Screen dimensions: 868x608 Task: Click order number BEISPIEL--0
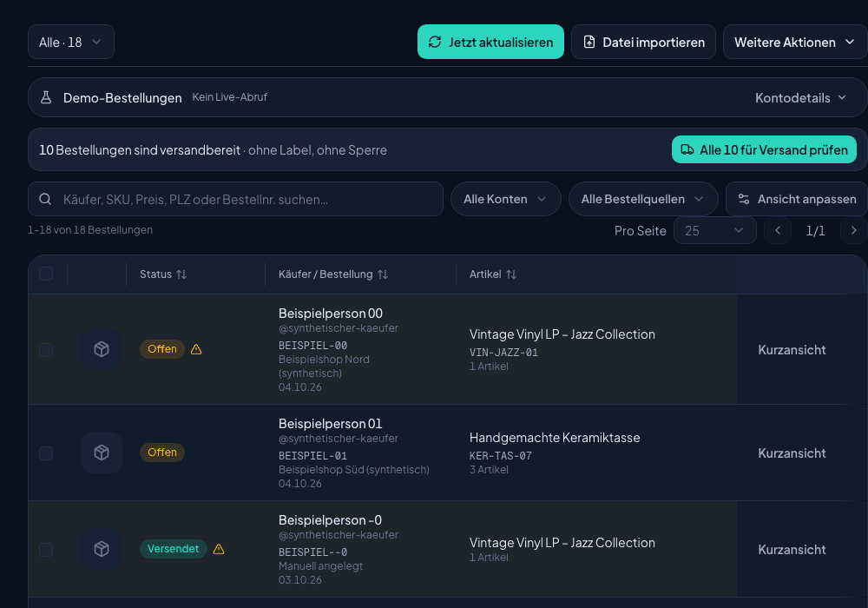click(x=312, y=552)
